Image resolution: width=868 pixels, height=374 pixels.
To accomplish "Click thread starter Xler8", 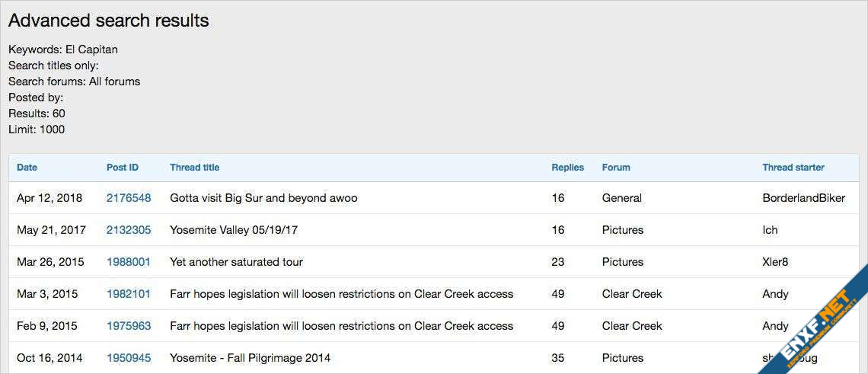I will [775, 262].
